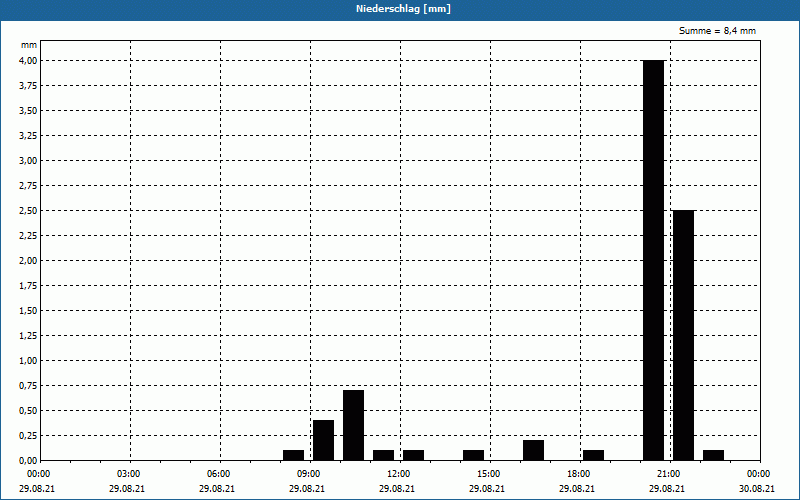Select the tallest bar reaching 4,00 mm
Screen dimensions: 800x500
[654, 260]
